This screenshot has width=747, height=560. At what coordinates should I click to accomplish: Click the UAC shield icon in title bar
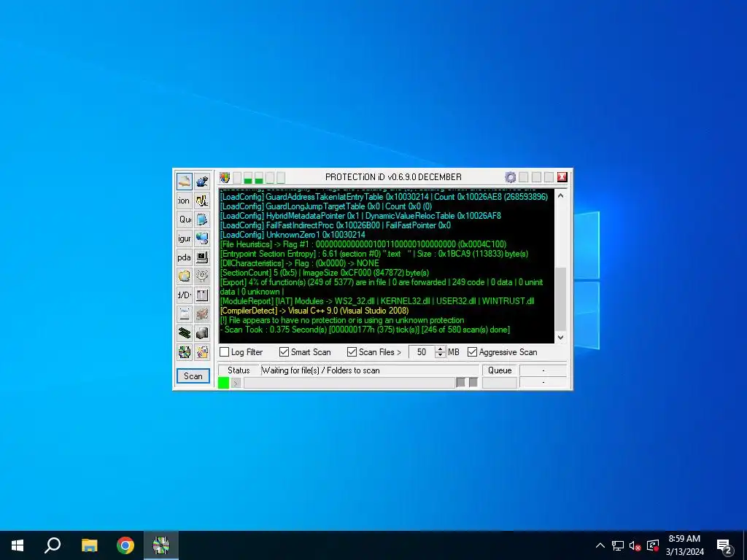point(225,178)
